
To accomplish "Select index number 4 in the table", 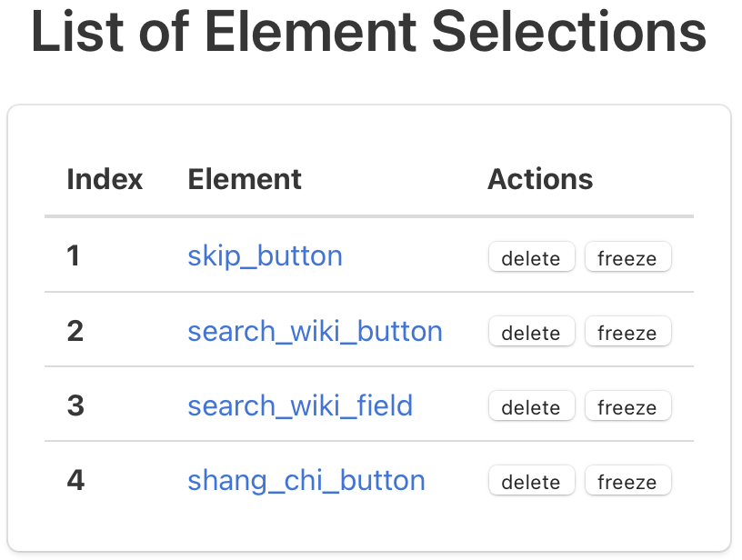I will (x=75, y=480).
